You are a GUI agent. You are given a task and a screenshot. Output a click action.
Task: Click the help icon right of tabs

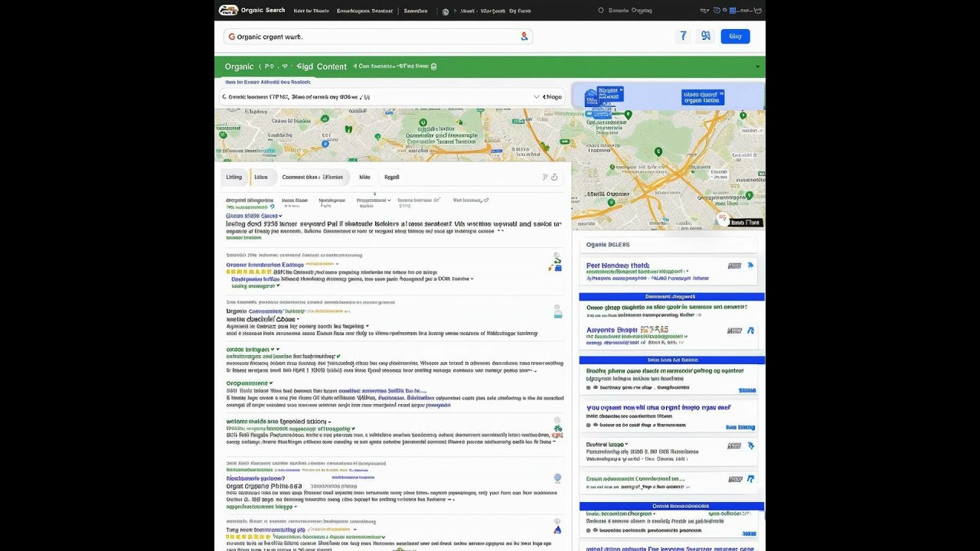[x=554, y=177]
